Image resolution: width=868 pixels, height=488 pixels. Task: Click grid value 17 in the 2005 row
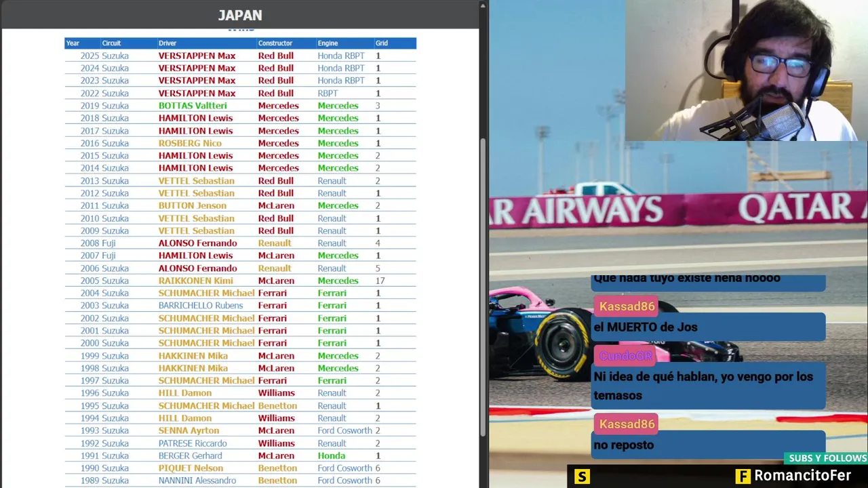(x=380, y=281)
